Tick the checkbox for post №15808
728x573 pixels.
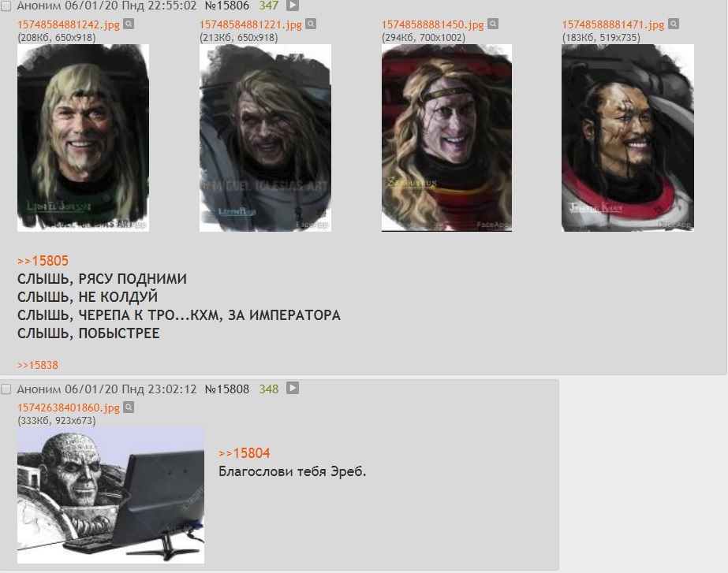point(6,389)
